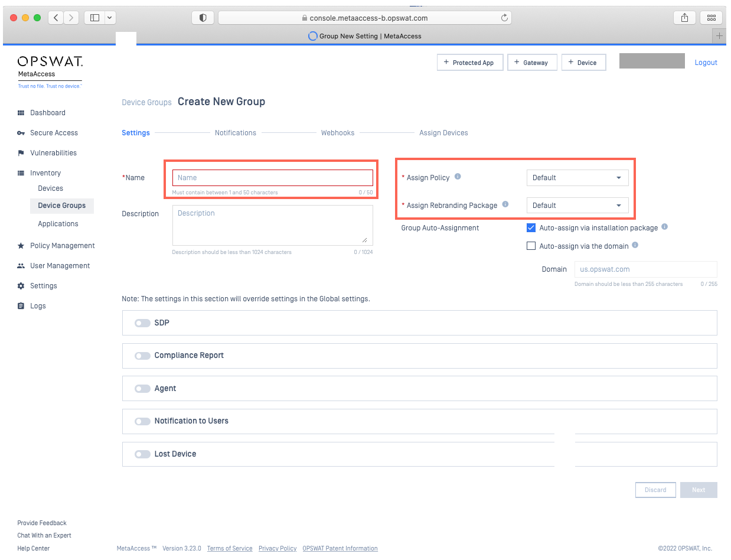Image resolution: width=731 pixels, height=560 pixels.
Task: Open a new tab with plus icon
Action: pos(719,36)
